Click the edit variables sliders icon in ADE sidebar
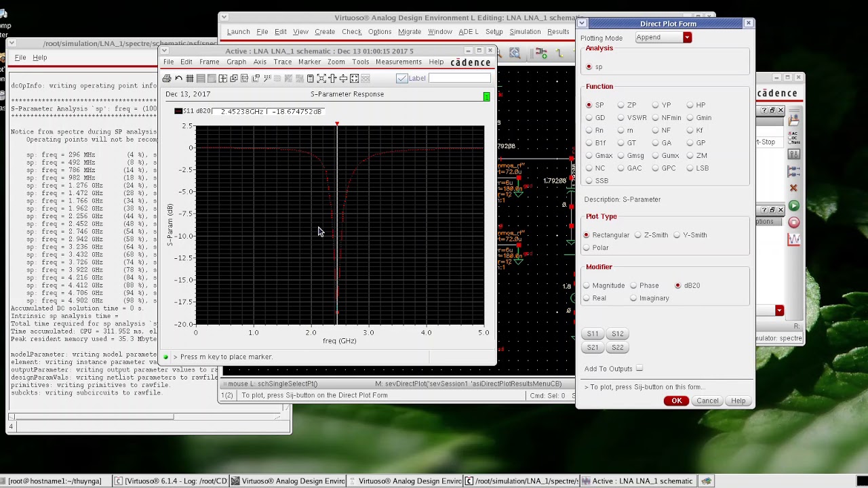This screenshot has height=488, width=868. click(794, 155)
